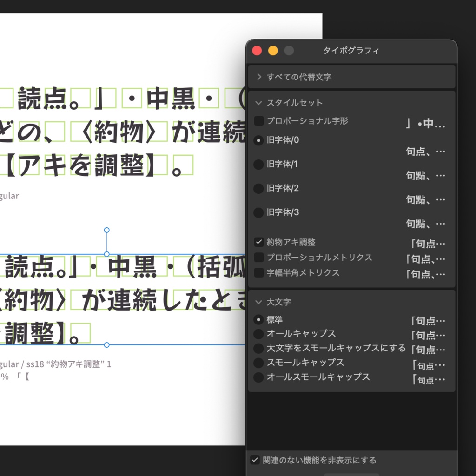The image size is (476, 476).
Task: Uncheck the 約物アキ調整 option
Action: click(258, 243)
